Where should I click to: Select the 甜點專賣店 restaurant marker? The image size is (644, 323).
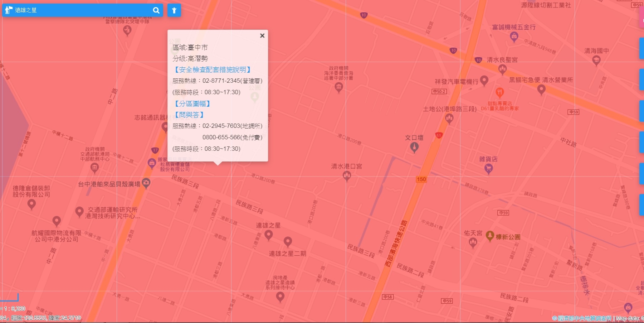[500, 93]
